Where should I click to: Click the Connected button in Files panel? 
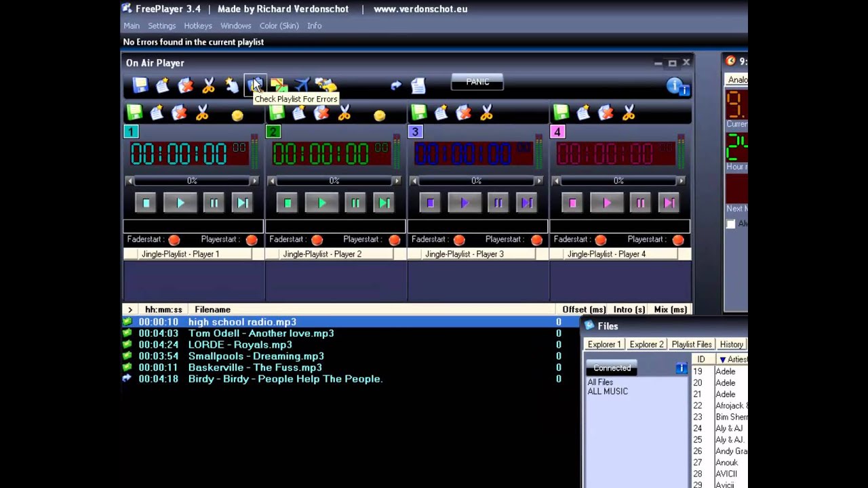(612, 368)
